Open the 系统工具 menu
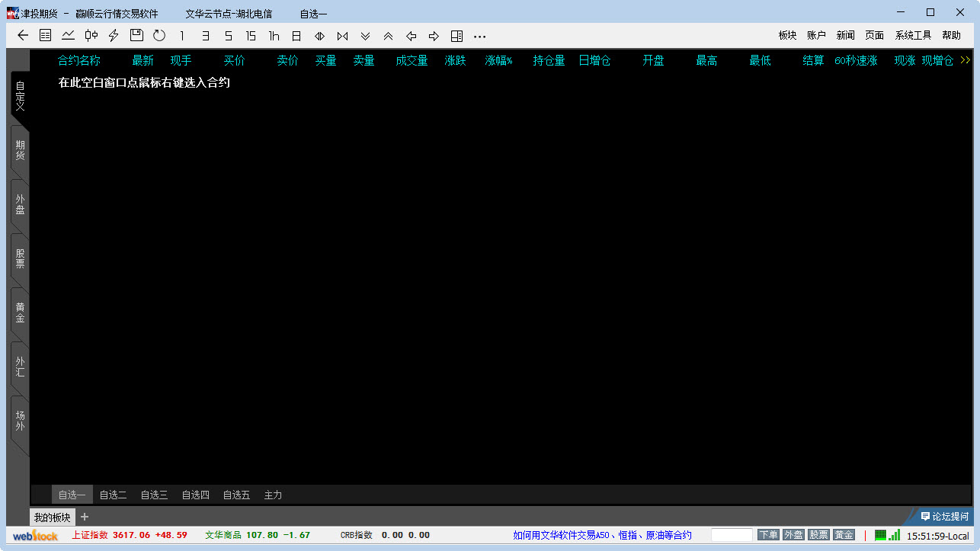The height and width of the screenshot is (551, 980). (x=913, y=35)
